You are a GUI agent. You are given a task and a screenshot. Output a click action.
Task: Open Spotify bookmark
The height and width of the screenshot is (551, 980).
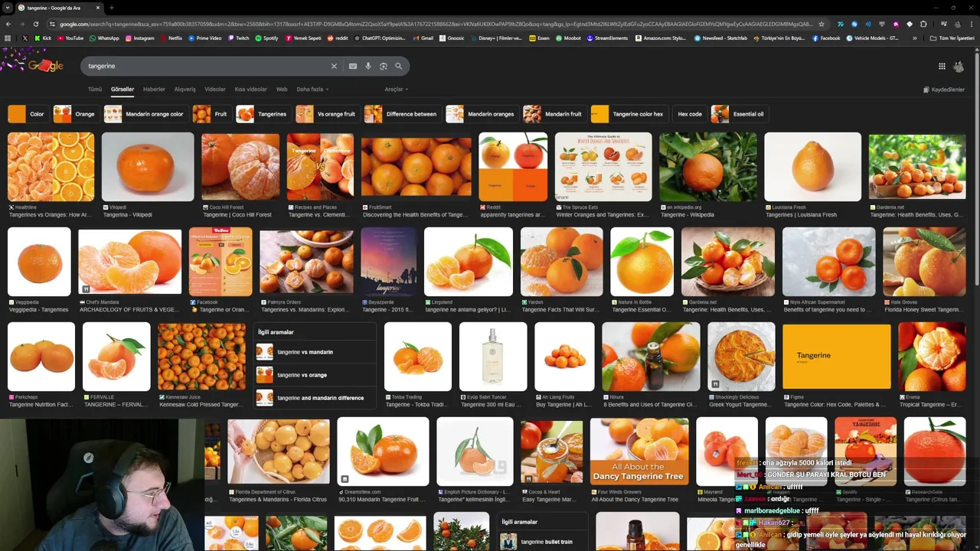[x=266, y=38]
